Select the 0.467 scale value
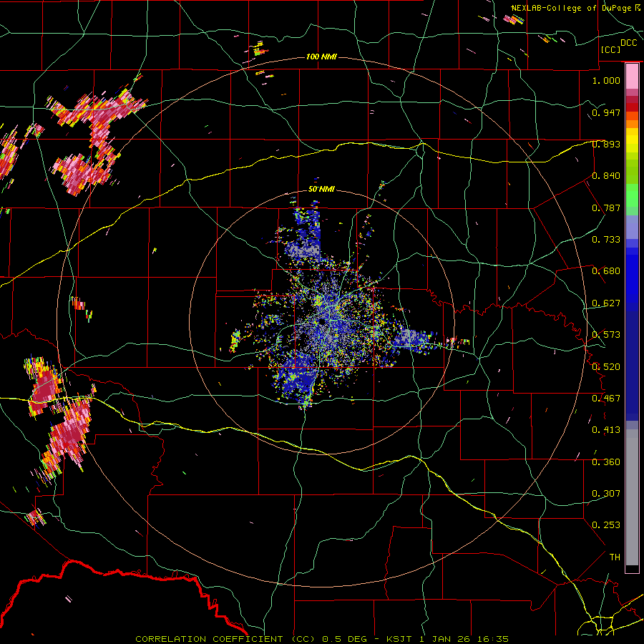The width and height of the screenshot is (644, 644). click(606, 399)
